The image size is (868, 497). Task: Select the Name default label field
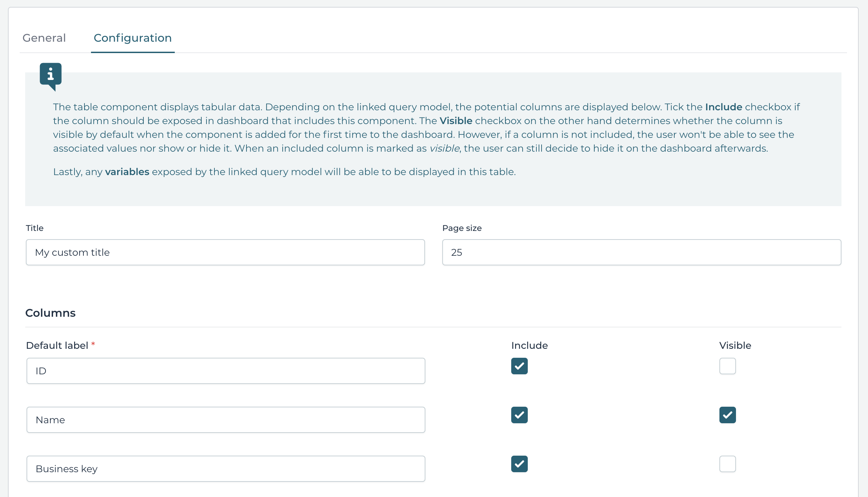pyautogui.click(x=225, y=419)
